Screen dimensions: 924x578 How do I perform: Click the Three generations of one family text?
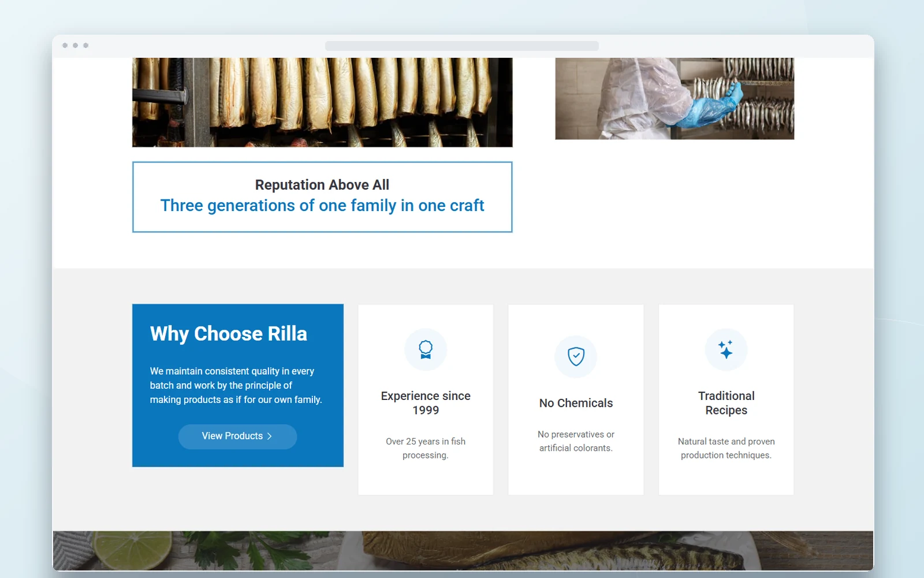click(322, 206)
